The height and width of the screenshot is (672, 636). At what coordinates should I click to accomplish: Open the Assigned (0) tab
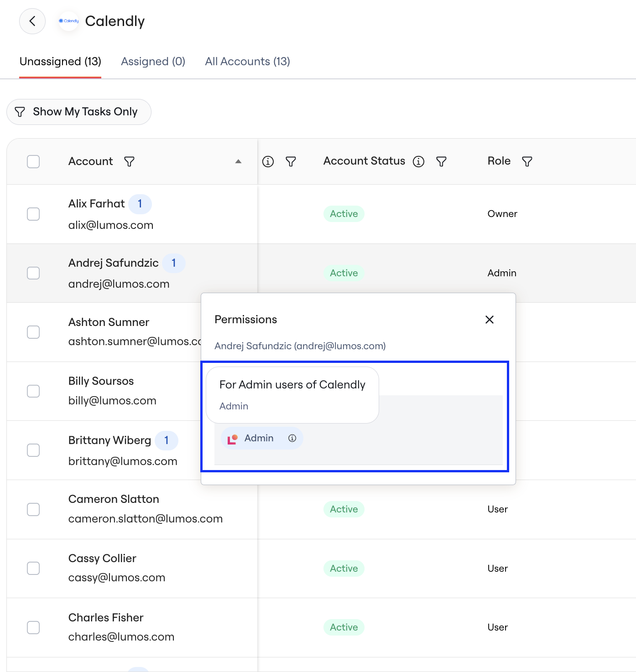pyautogui.click(x=153, y=62)
